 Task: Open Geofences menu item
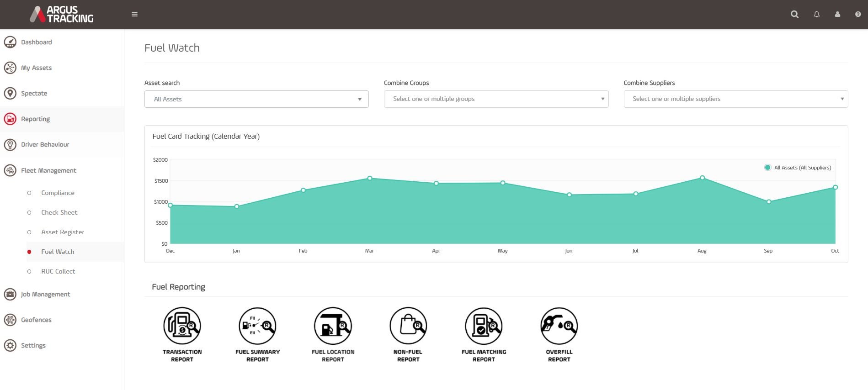(x=36, y=320)
